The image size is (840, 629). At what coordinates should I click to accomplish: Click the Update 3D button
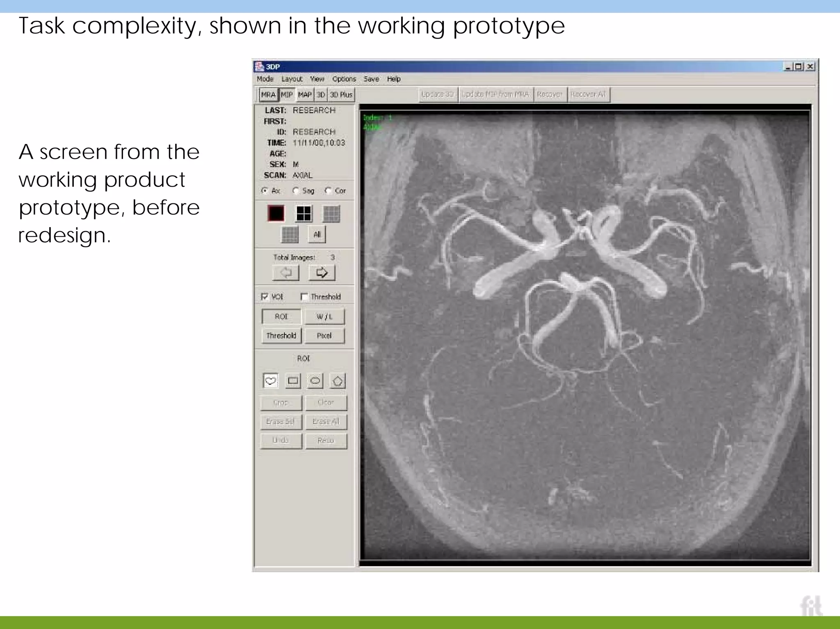point(438,94)
